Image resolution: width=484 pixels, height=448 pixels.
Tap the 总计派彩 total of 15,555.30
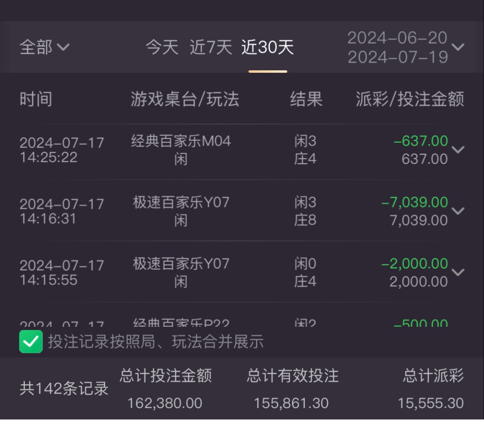[x=431, y=403]
